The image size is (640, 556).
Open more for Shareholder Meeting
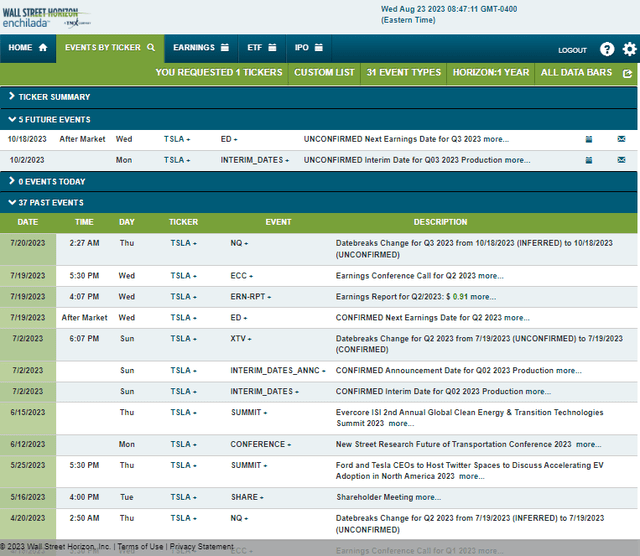pos(428,497)
